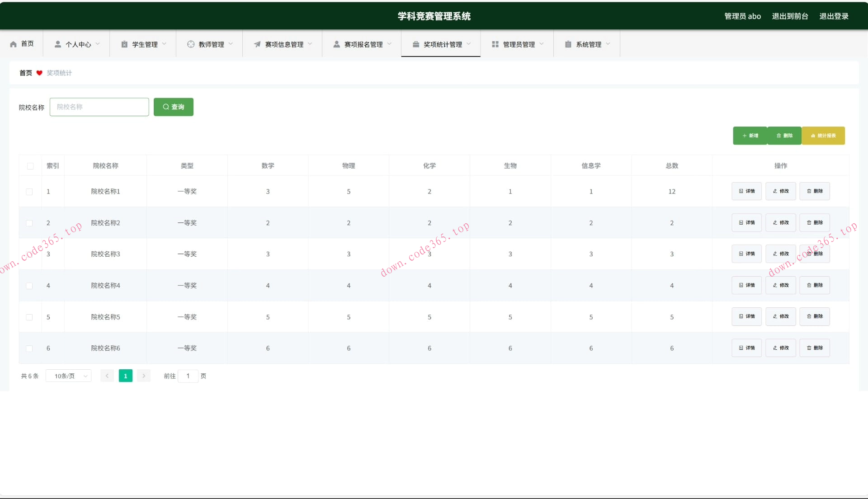Click 退出到前台 in the header

point(790,16)
